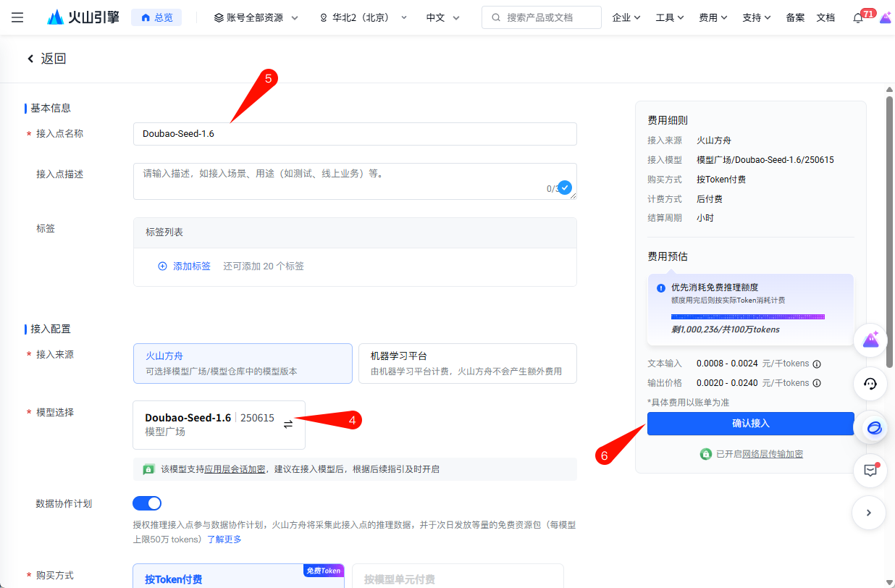Click the blue checkmark icon in description box
This screenshot has width=895, height=588.
point(565,188)
